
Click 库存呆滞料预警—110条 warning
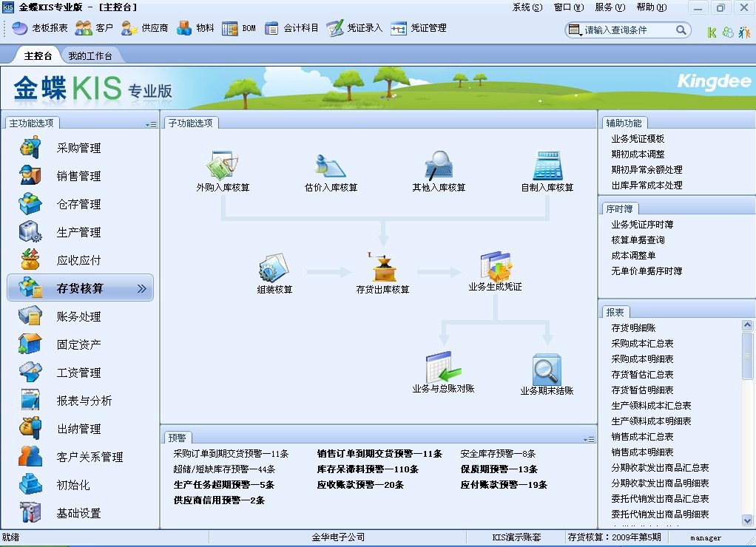(368, 469)
